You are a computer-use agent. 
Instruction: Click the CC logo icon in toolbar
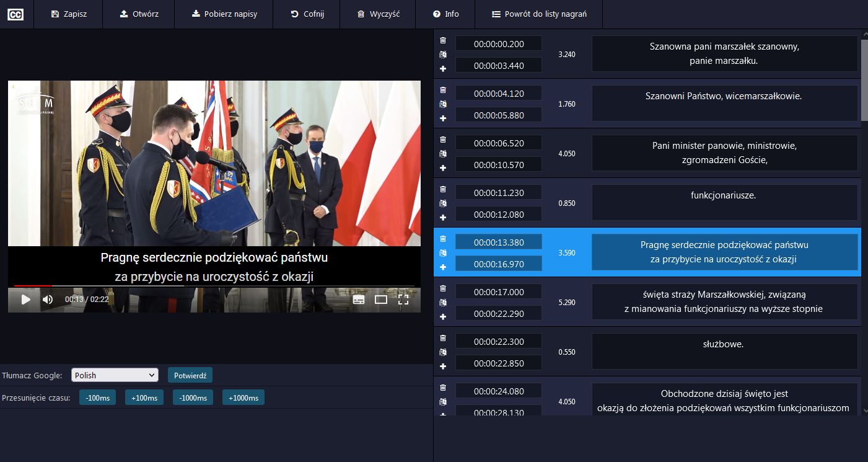point(15,14)
